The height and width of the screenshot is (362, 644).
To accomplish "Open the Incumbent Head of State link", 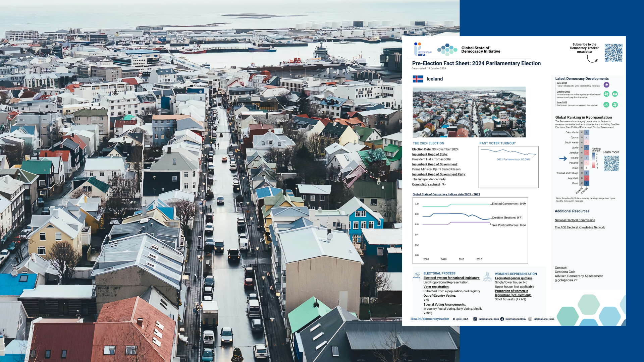I will [430, 155].
